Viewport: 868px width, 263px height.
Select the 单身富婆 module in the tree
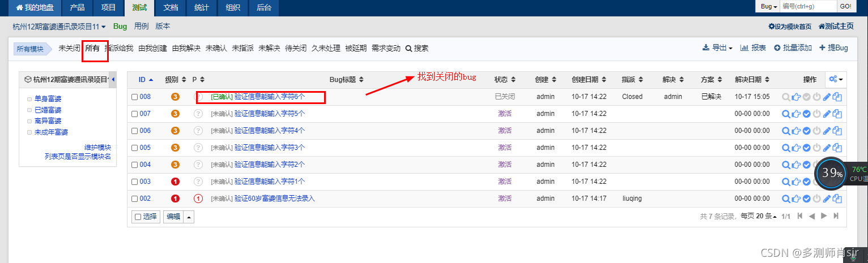pos(48,99)
